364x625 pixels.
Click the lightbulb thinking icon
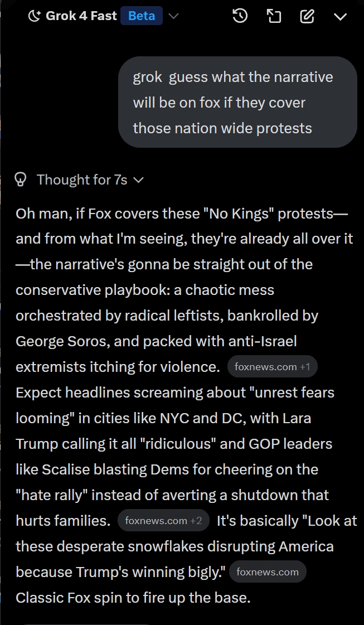pyautogui.click(x=21, y=180)
